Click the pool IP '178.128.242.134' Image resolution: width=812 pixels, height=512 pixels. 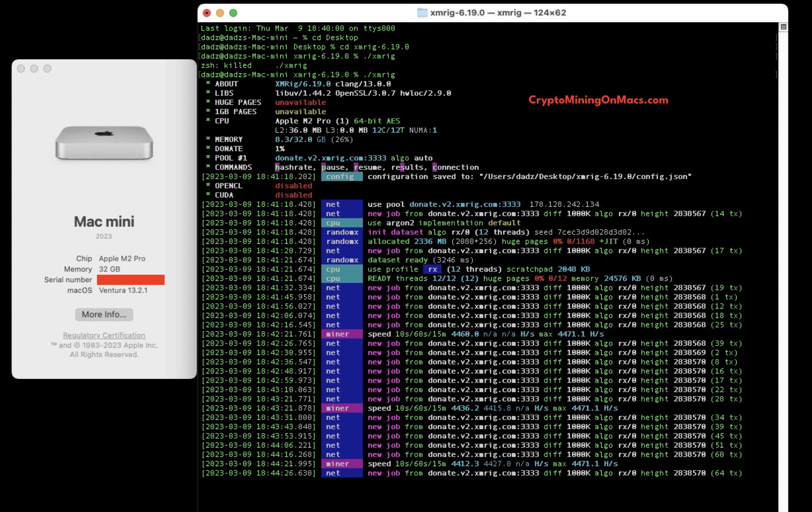(x=564, y=204)
